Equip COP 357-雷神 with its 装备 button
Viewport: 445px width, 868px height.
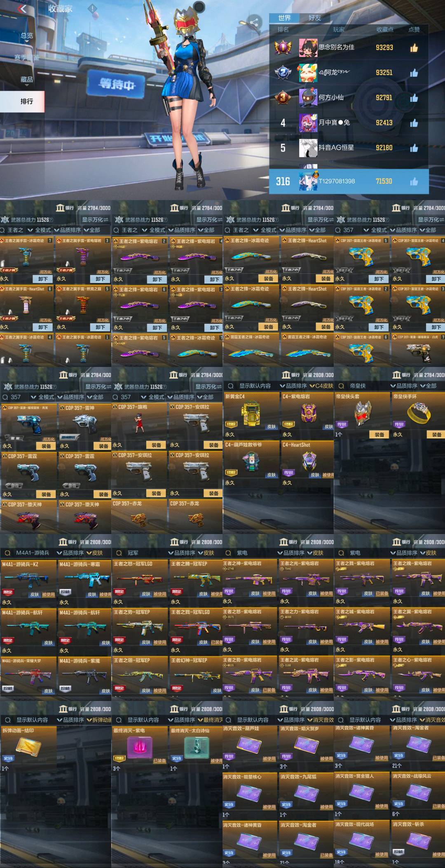point(103,446)
